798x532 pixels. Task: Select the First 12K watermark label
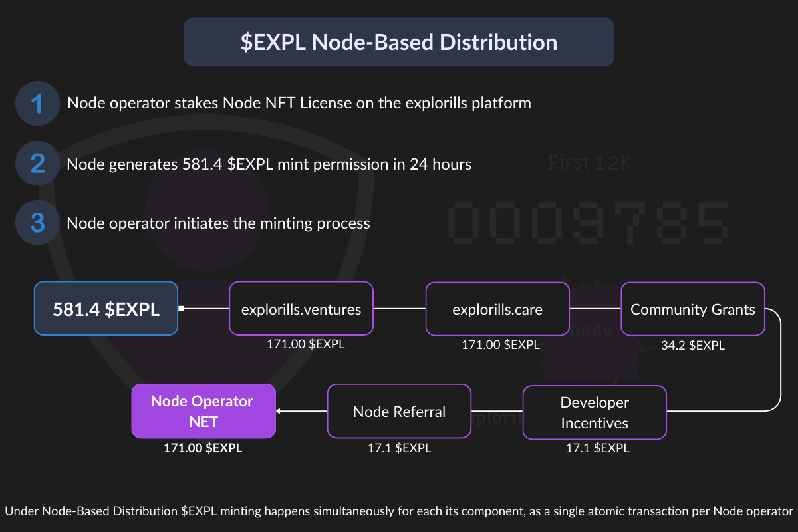click(x=589, y=162)
